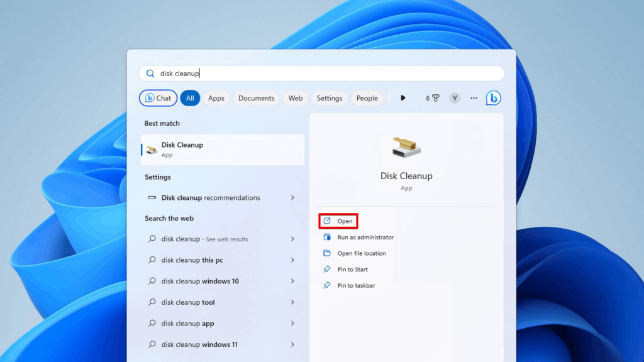The width and height of the screenshot is (644, 362).
Task: Pin Disk Cleanup to Start
Action: 348,269
